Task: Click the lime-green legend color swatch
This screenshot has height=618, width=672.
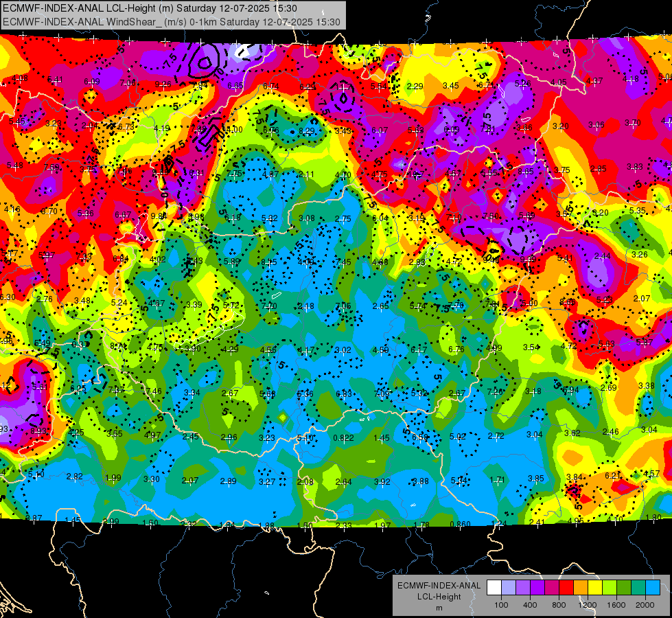Action: tap(610, 588)
